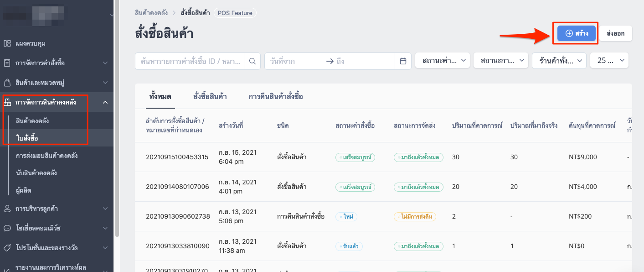Screen dimensions: 644x272
Task: Open purchase order 20210915100453315
Action: click(x=177, y=157)
